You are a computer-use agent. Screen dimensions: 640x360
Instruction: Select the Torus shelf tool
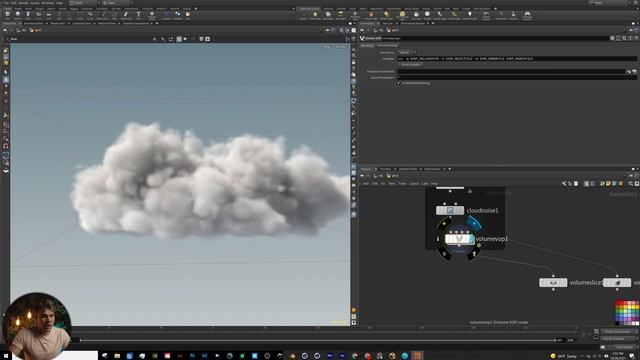[38, 15]
